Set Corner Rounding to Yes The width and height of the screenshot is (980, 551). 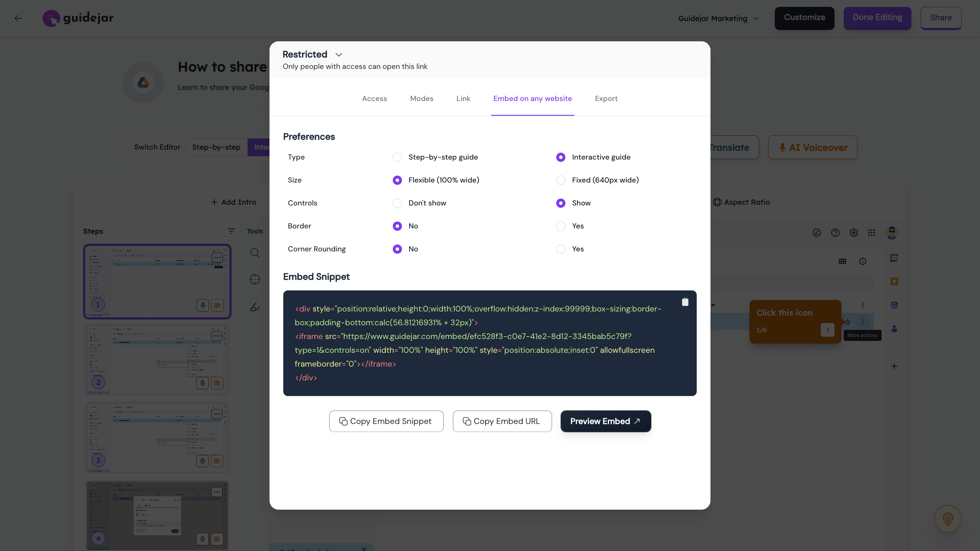click(561, 249)
